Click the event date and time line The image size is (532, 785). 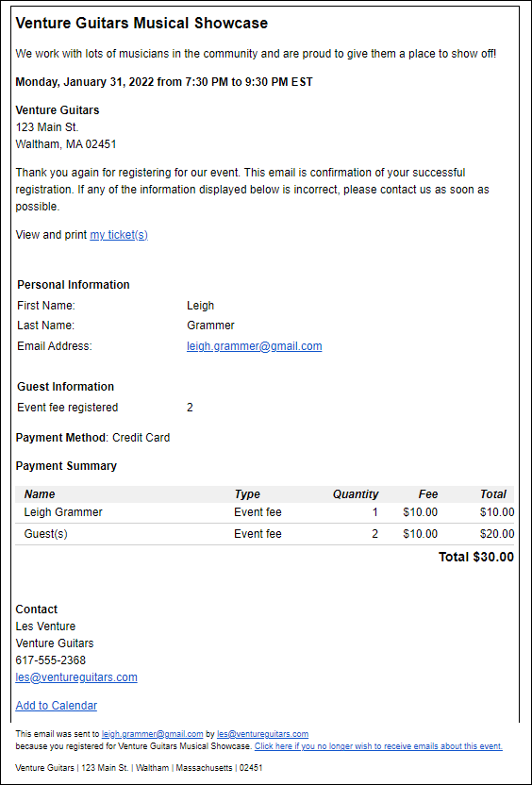click(x=164, y=82)
